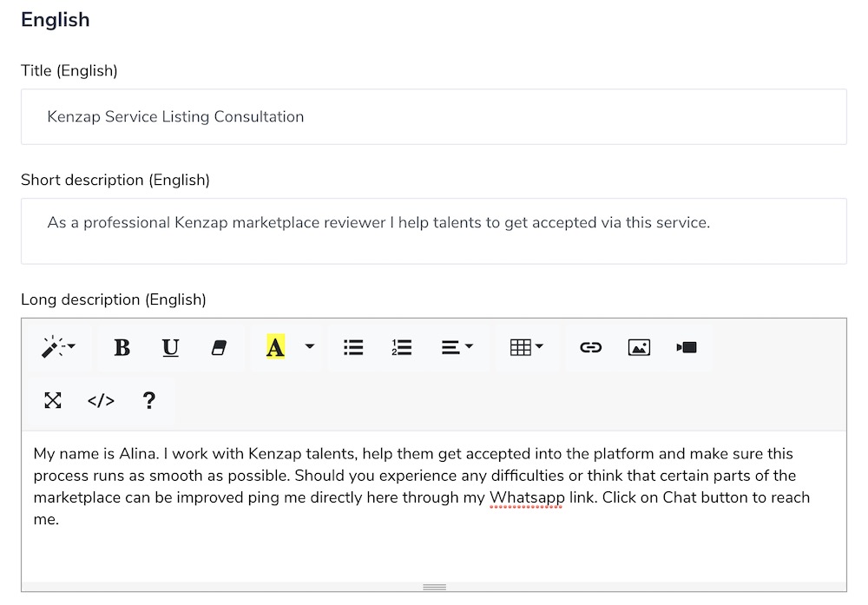
Task: Open editor help with the question mark
Action: coord(149,400)
